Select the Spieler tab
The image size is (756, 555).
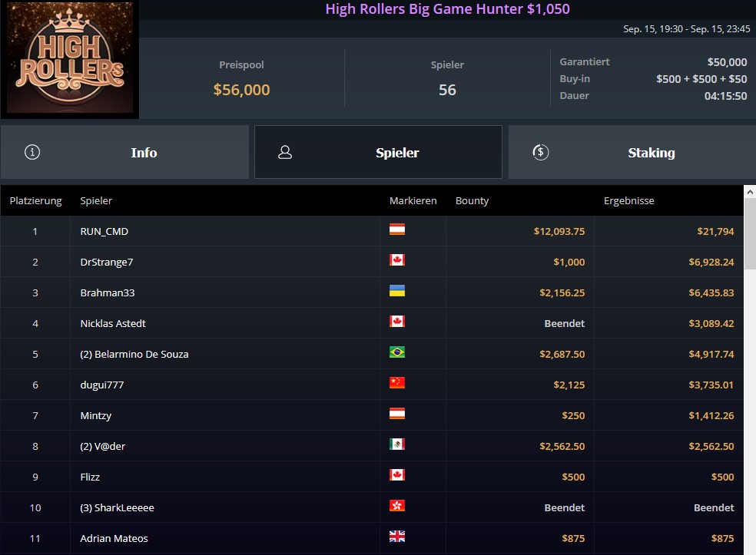pyautogui.click(x=379, y=152)
